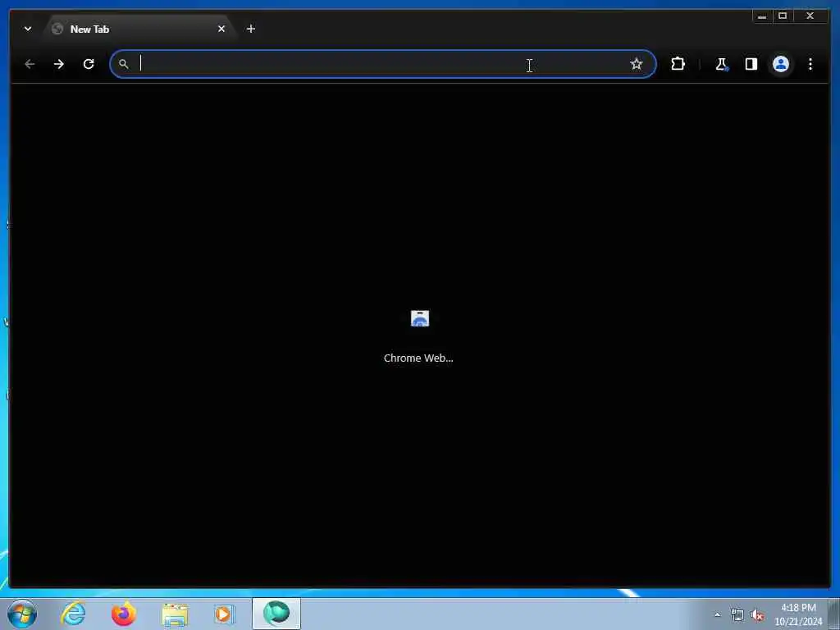Click the search magnifier in address bar
Viewport: 840px width, 630px height.
[123, 64]
